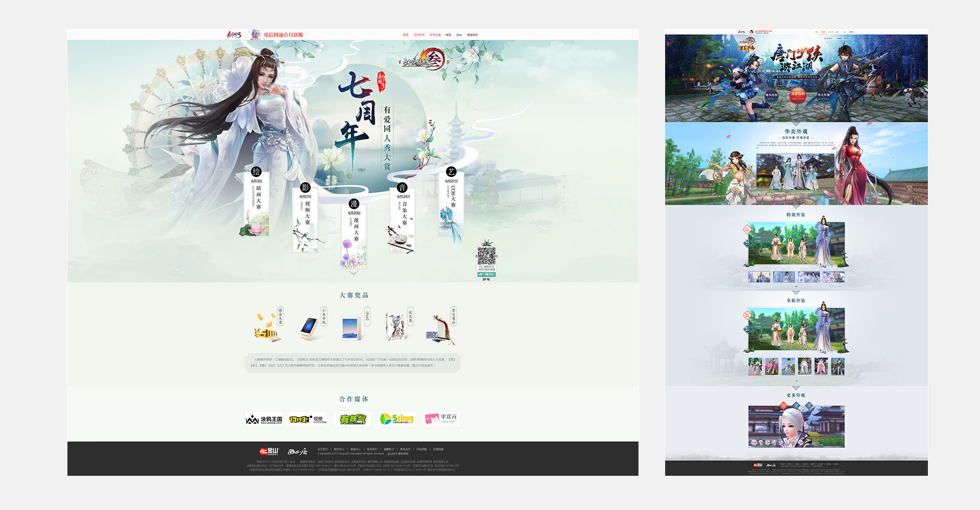This screenshot has height=510, width=980.
Task: Select the first 全新外装 thumbnail
Action: pos(755,366)
